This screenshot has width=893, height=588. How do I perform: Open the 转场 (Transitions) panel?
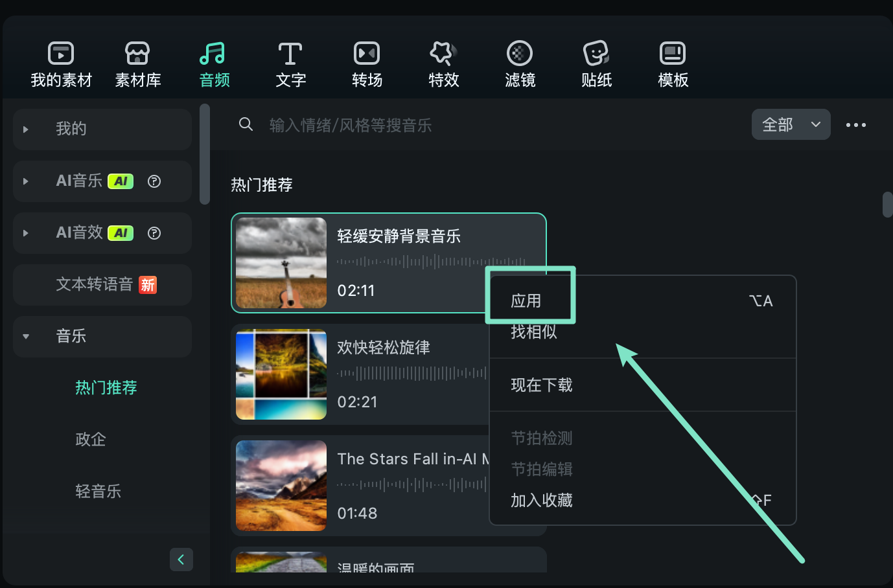[367, 63]
